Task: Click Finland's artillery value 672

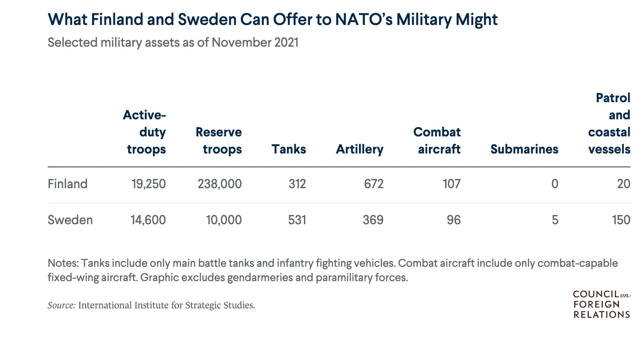Action: (374, 184)
